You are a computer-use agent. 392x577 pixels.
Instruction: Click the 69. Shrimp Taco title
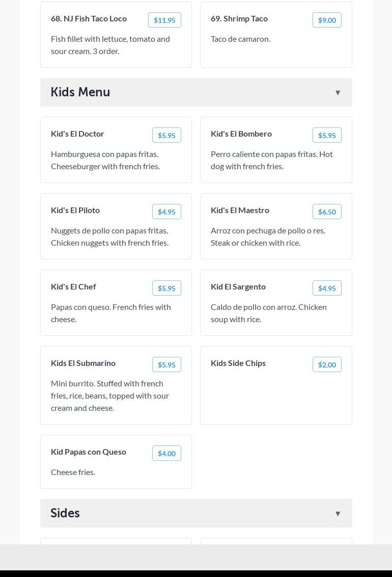239,18
